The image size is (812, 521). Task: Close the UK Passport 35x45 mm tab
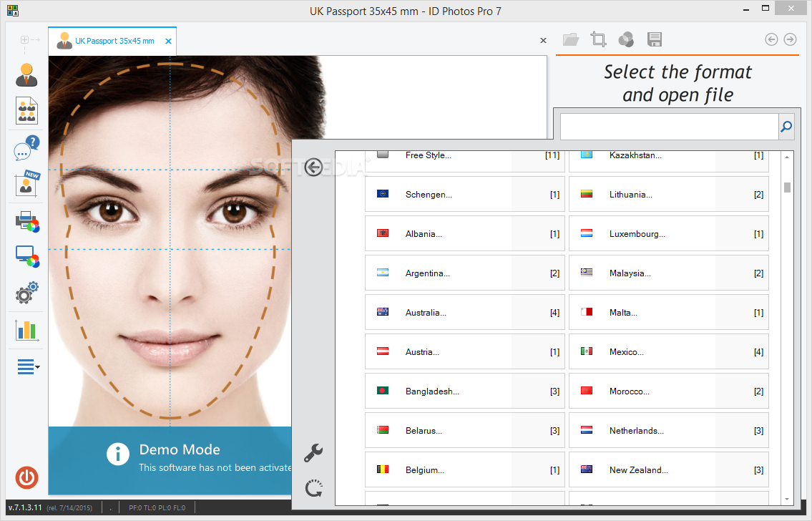pos(168,42)
